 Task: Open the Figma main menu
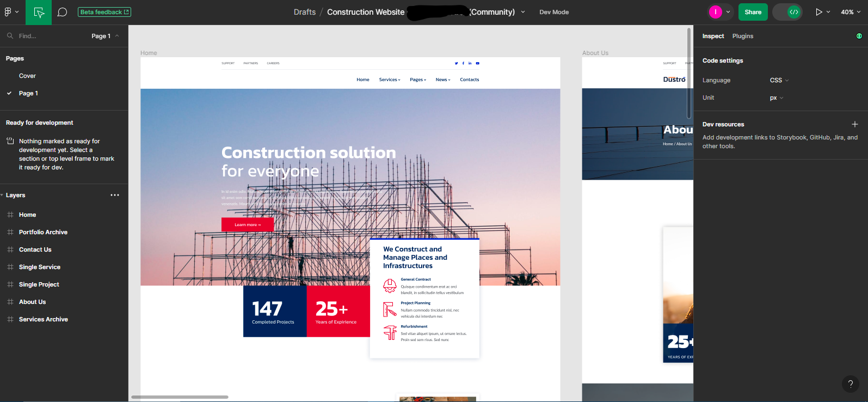[8, 12]
